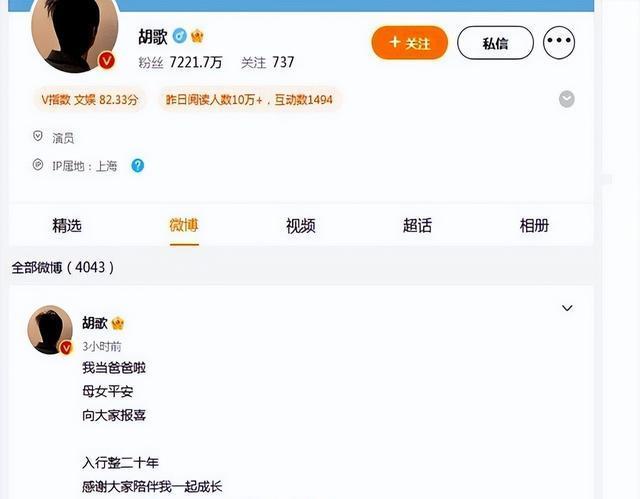Click the blue verified badge beside the profile name
Image resolution: width=640 pixels, height=499 pixels.
179,36
